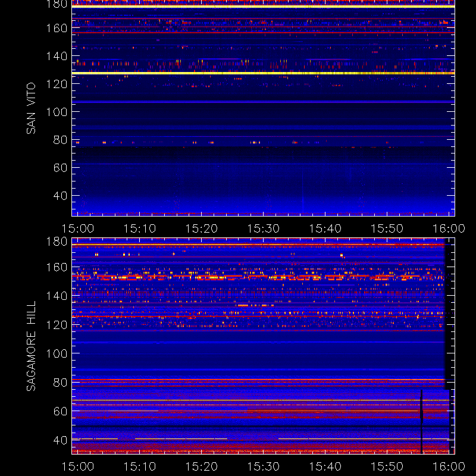Click the black vertical data gap near 15:55 in Sagamore Hill
This screenshot has height=476, width=476.
[x=421, y=422]
